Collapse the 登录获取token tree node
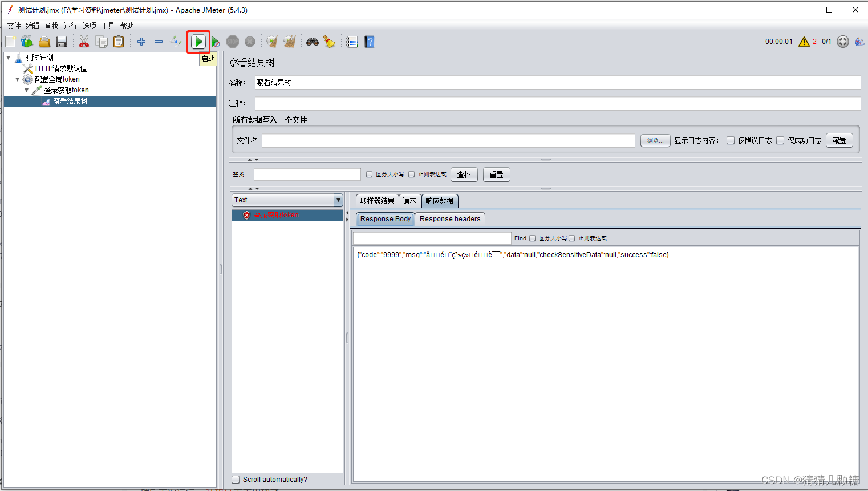The image size is (868, 491). (x=26, y=90)
